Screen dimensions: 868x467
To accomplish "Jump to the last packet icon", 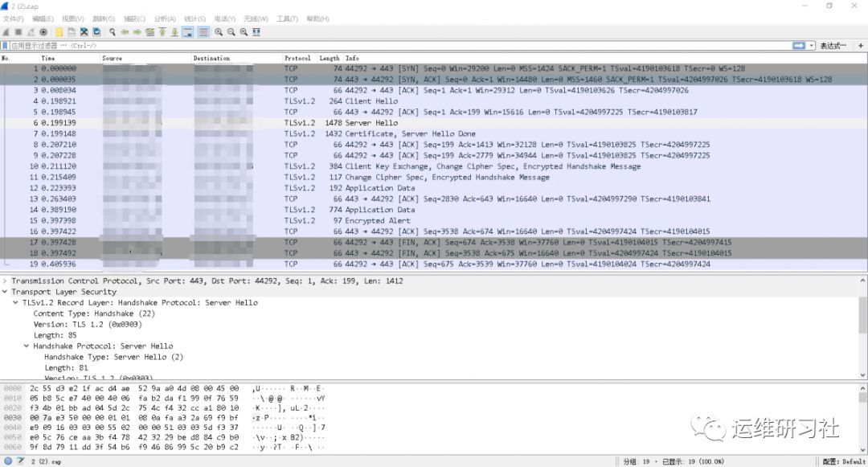I will click(175, 32).
